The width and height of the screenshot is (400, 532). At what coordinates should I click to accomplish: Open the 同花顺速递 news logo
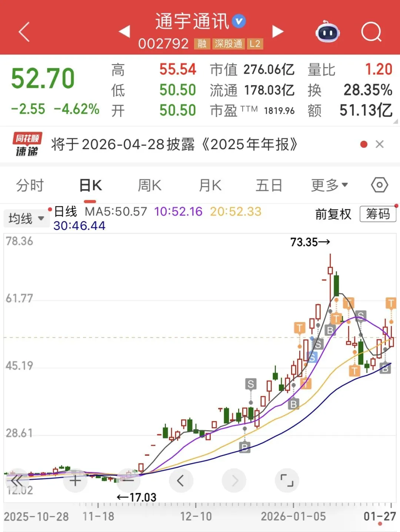coord(27,144)
